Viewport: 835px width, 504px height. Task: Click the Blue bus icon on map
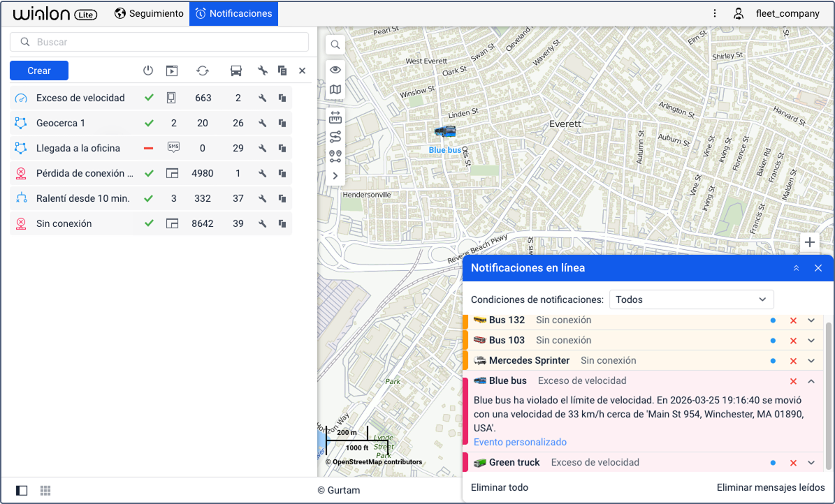445,131
